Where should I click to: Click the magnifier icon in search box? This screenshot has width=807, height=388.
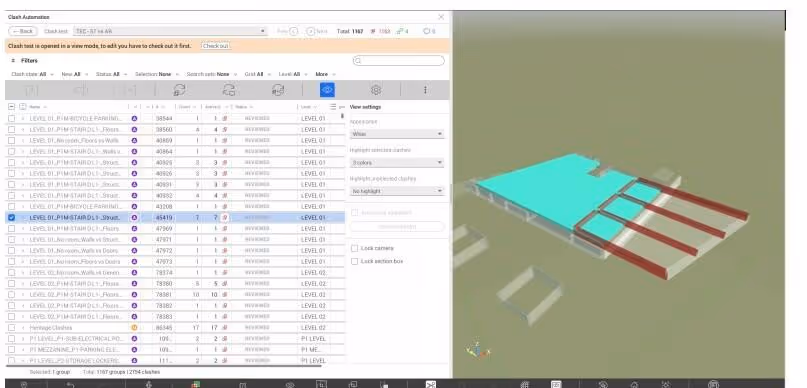click(358, 61)
